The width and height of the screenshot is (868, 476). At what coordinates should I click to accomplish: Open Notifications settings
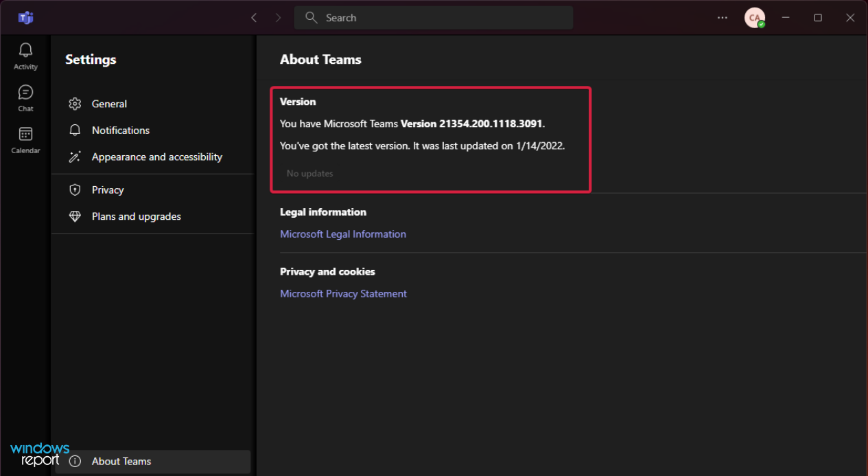click(152, 130)
